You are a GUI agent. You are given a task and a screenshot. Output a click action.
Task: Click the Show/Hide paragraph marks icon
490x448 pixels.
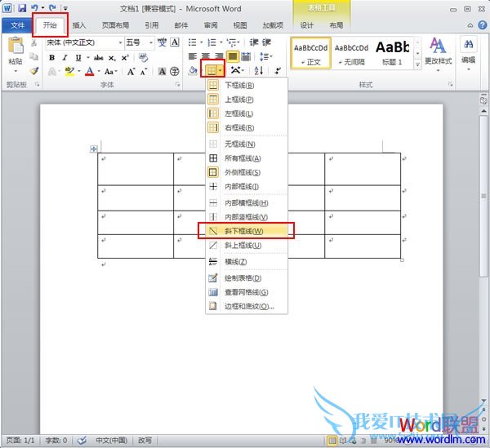277,70
